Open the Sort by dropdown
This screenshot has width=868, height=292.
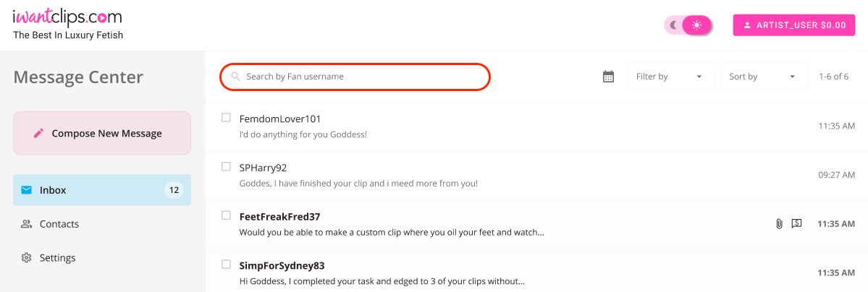[x=763, y=77]
